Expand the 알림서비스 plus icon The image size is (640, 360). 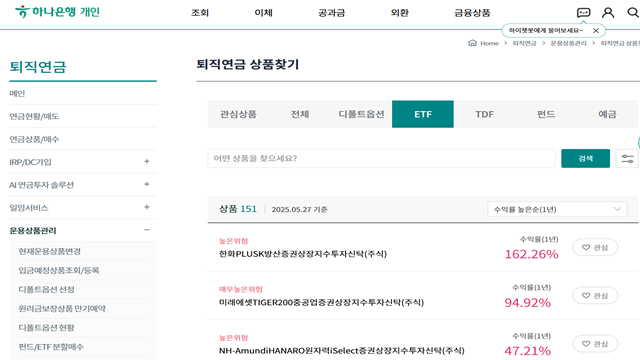click(147, 207)
